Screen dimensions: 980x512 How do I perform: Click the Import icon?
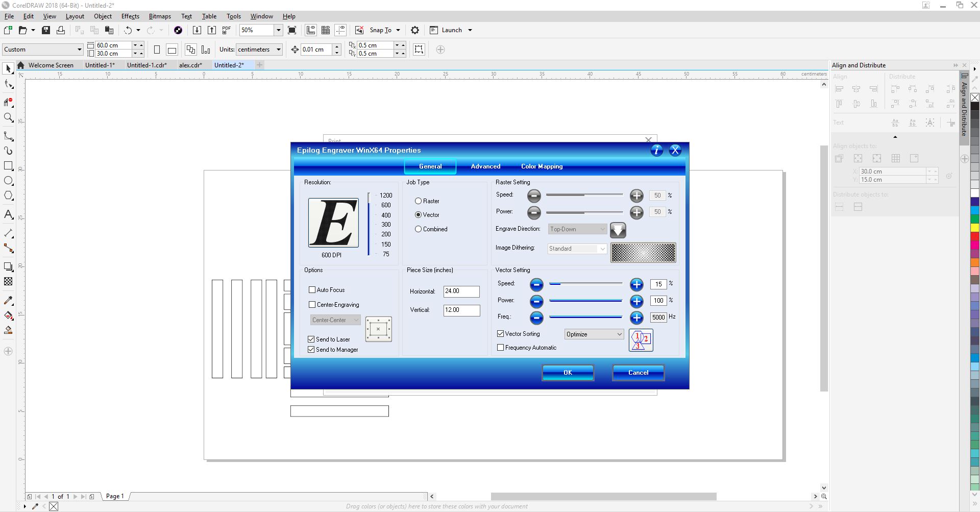point(197,30)
